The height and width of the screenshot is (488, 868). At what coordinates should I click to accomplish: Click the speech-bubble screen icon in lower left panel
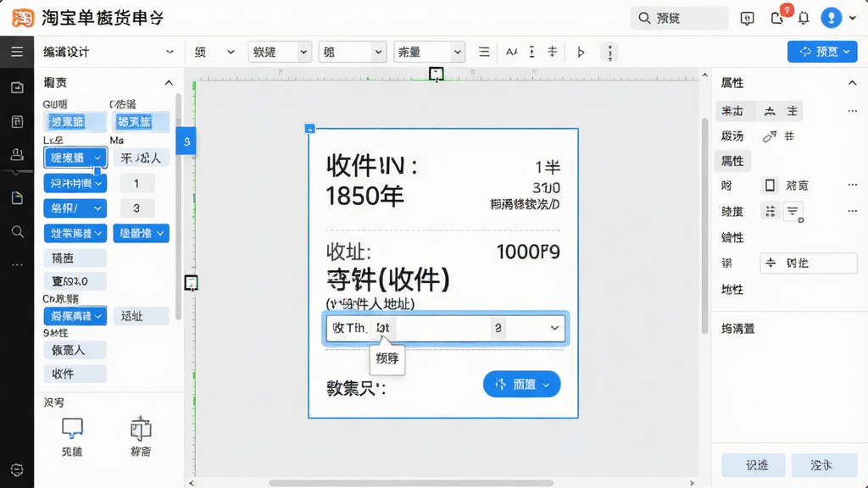pyautogui.click(x=72, y=428)
